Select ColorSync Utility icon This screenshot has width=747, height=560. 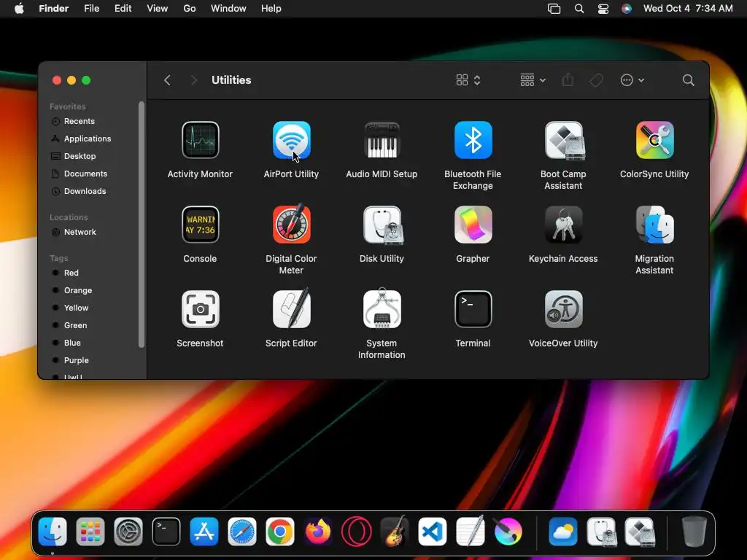point(654,140)
